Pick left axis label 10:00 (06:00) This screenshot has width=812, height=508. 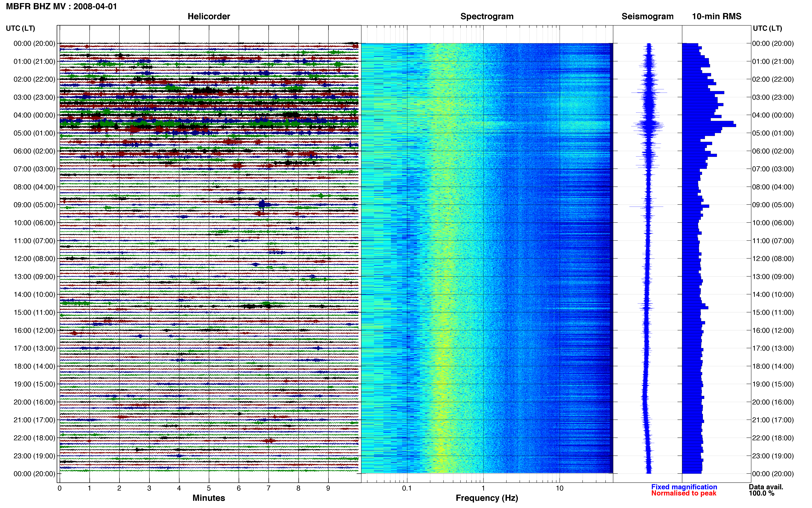[x=34, y=223]
